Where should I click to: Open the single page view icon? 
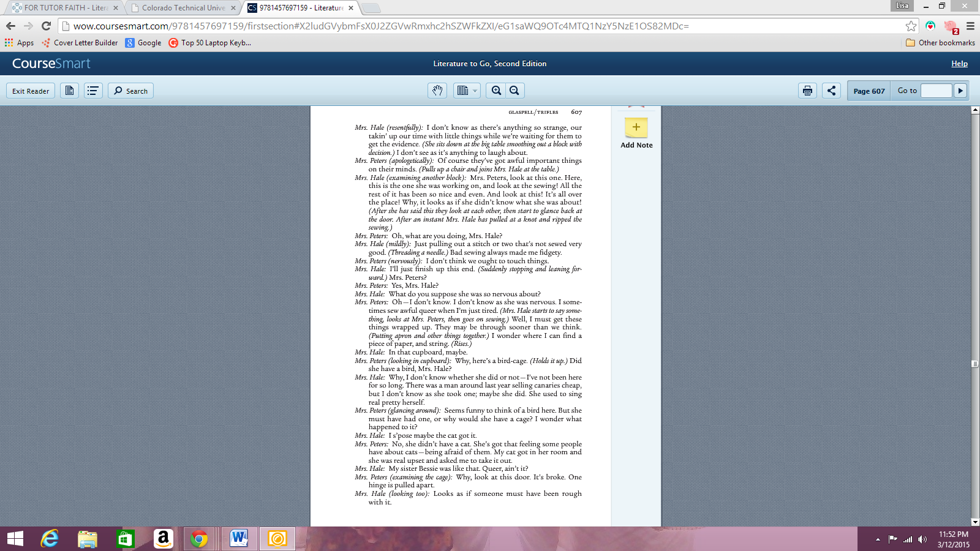coord(69,91)
